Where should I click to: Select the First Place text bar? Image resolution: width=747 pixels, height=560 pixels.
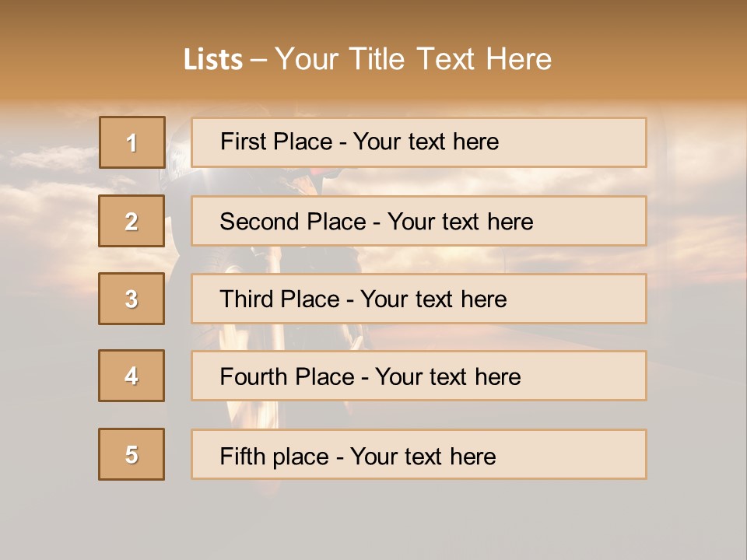click(419, 142)
